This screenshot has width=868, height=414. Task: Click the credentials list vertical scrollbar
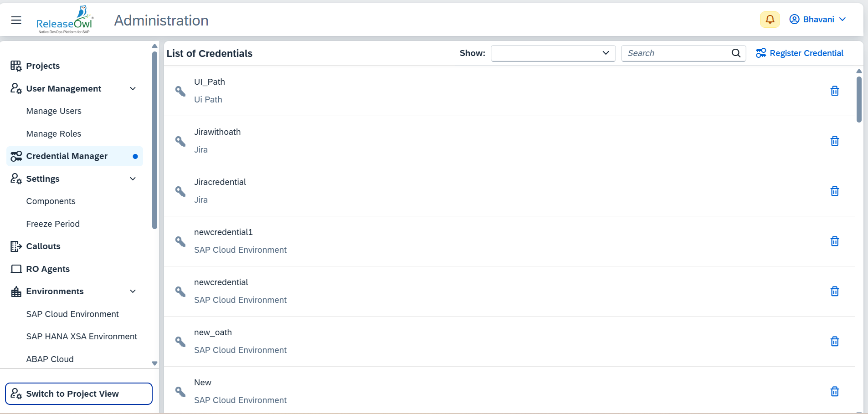(858, 99)
